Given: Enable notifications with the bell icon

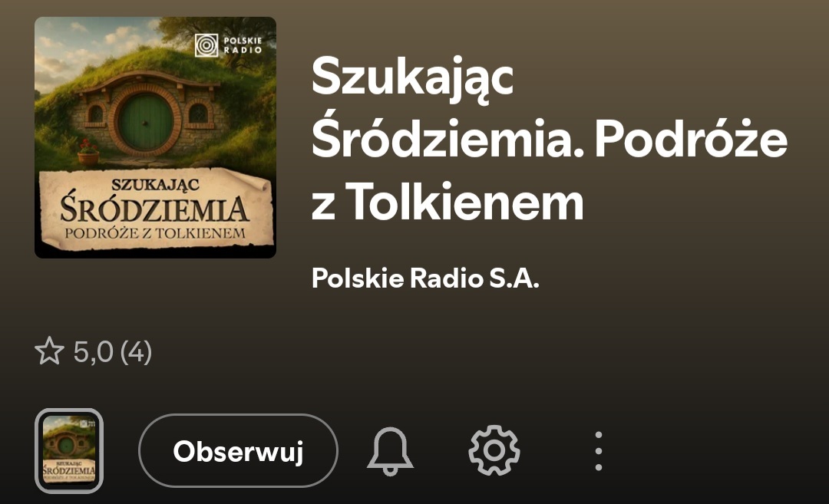Looking at the screenshot, I should (390, 451).
